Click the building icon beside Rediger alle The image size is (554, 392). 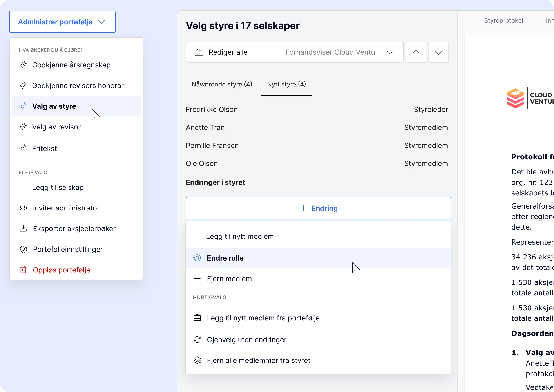click(x=199, y=52)
